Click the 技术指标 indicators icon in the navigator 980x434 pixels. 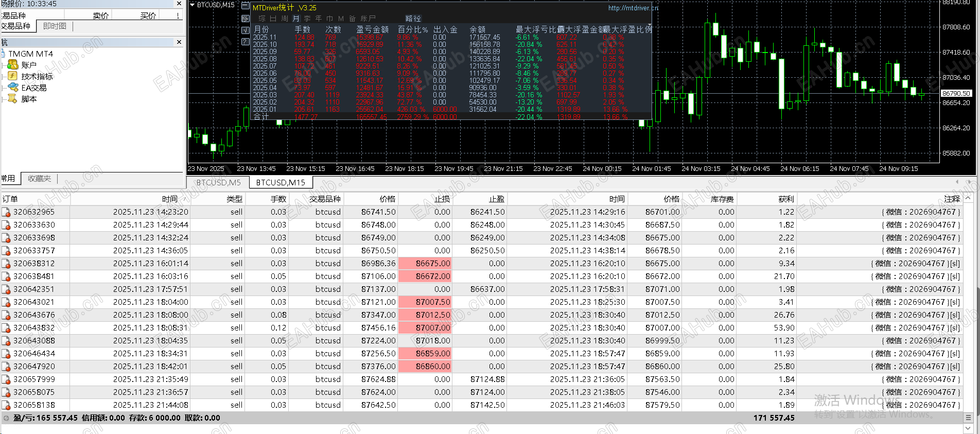point(13,76)
